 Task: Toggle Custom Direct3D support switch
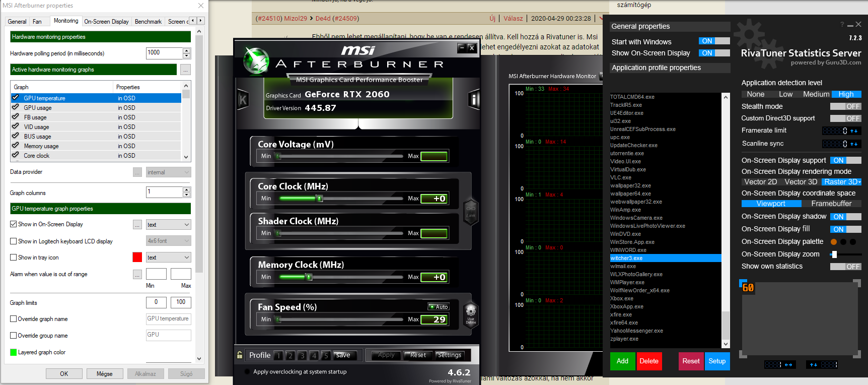846,118
